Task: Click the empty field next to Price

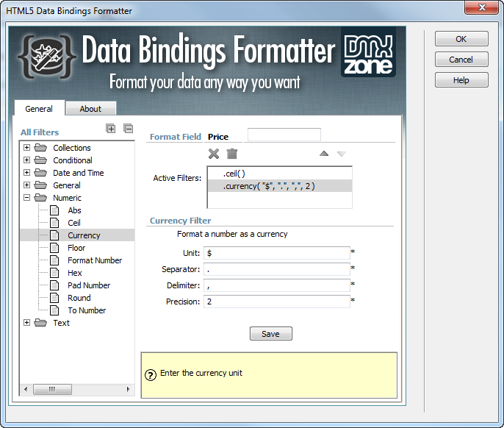Action: point(284,135)
